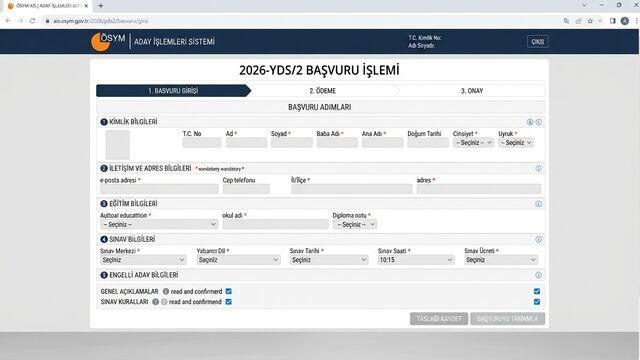Viewport: 640px width, 360px height.
Task: Toggle the far-right checkbox in the Genel Açıklamalar row
Action: click(537, 291)
